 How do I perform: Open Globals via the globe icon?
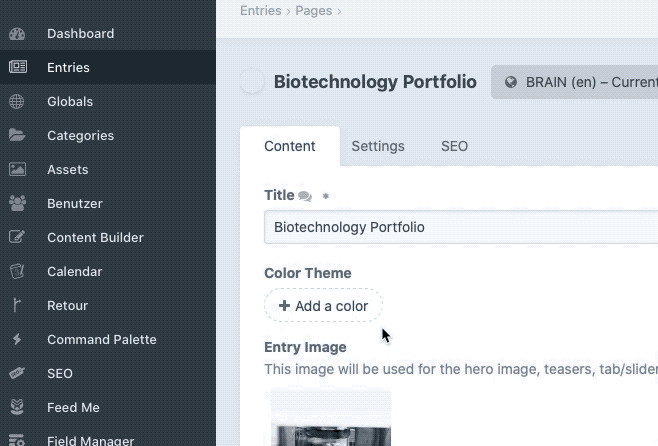[x=17, y=101]
